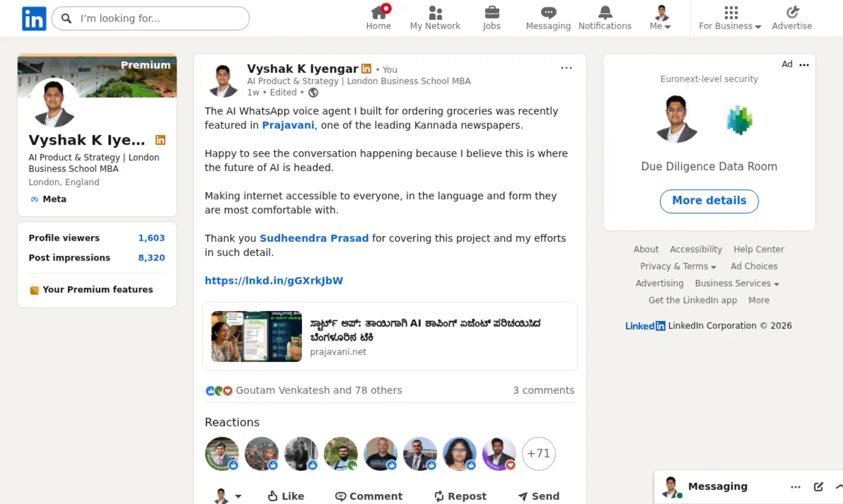Screen dimensions: 843x504
Task: Open the Help Center footer link
Action: pos(759,249)
